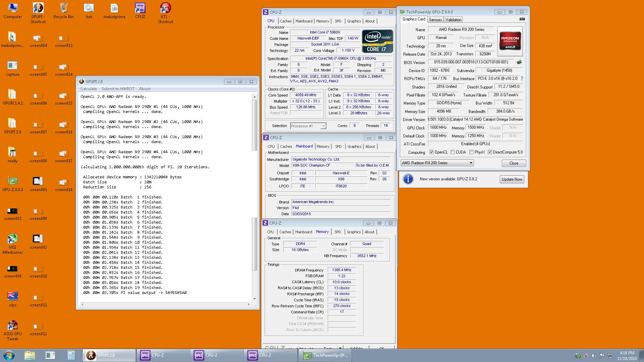Click the GPU Clock 1600 MHz field

pyautogui.click(x=438, y=128)
